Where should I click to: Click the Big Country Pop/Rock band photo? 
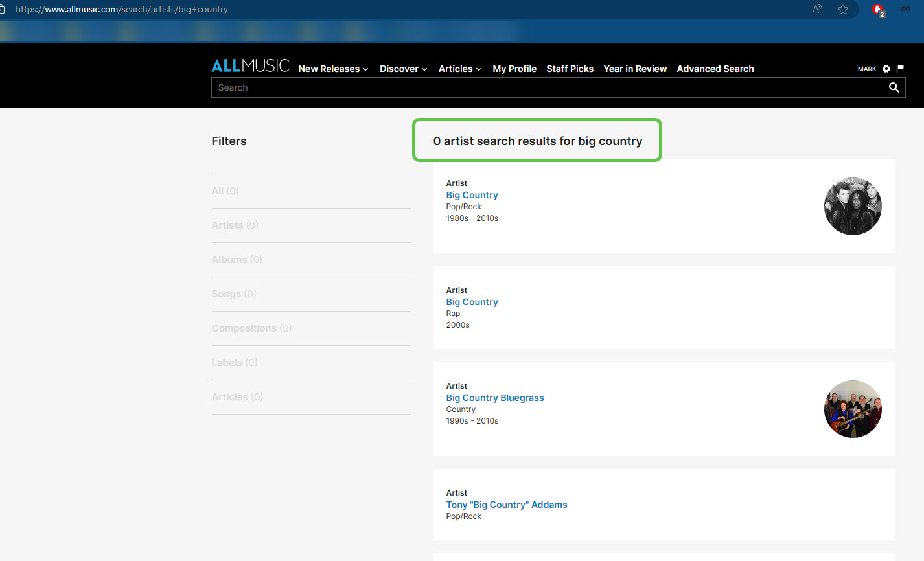[x=853, y=206]
